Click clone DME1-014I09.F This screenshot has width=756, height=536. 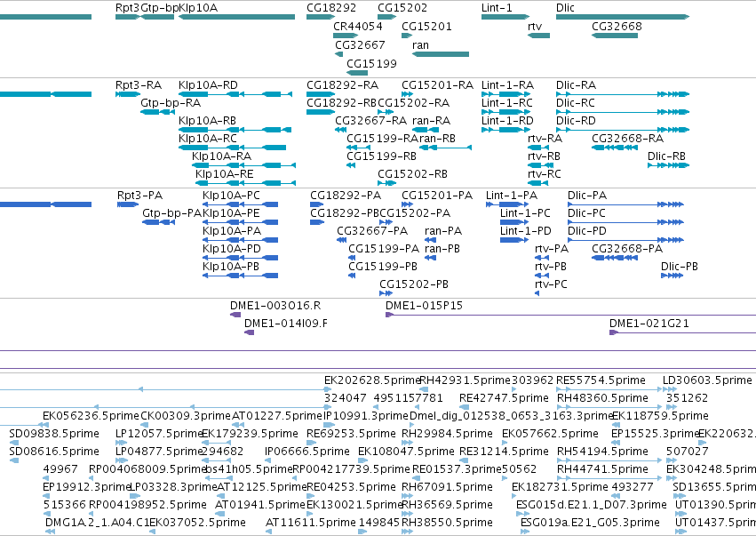pyautogui.click(x=250, y=333)
